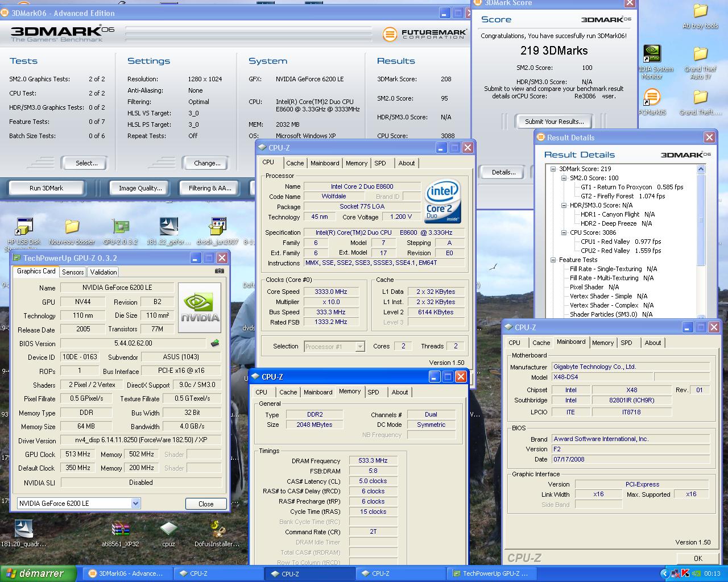Screen dimensions: 728x582
Task: Open the PCMark05 desktop shortcut
Action: pos(652,102)
